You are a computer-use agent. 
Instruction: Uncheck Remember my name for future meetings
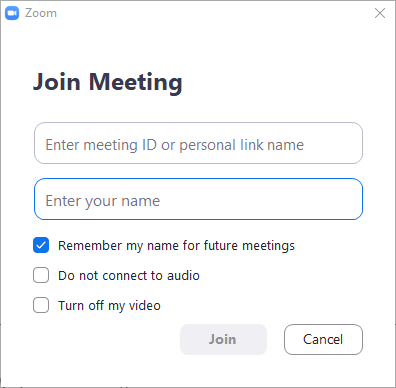coord(41,245)
